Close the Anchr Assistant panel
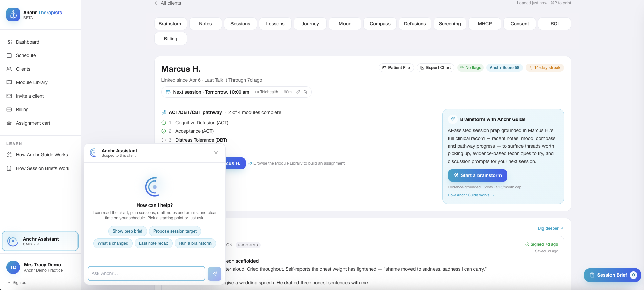The width and height of the screenshot is (644, 290). [216, 153]
